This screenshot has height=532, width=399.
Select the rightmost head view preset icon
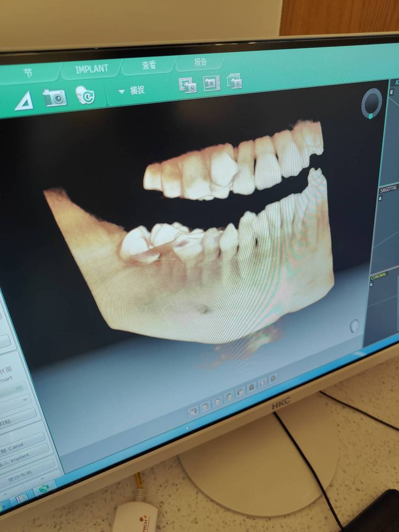(x=273, y=378)
